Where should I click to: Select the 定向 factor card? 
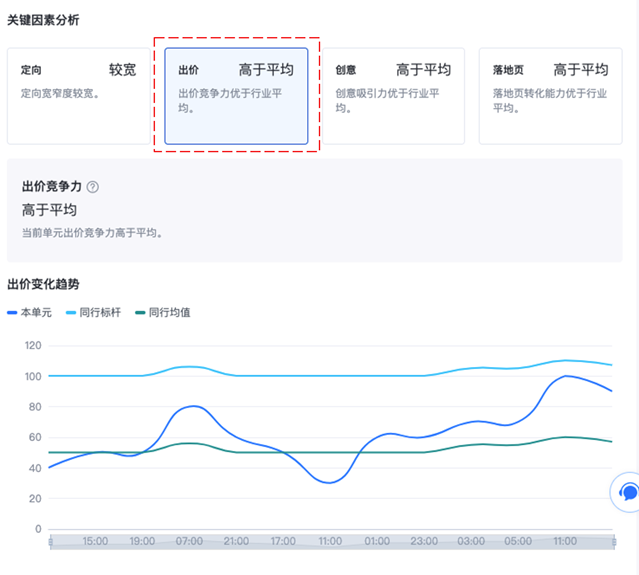(x=78, y=96)
